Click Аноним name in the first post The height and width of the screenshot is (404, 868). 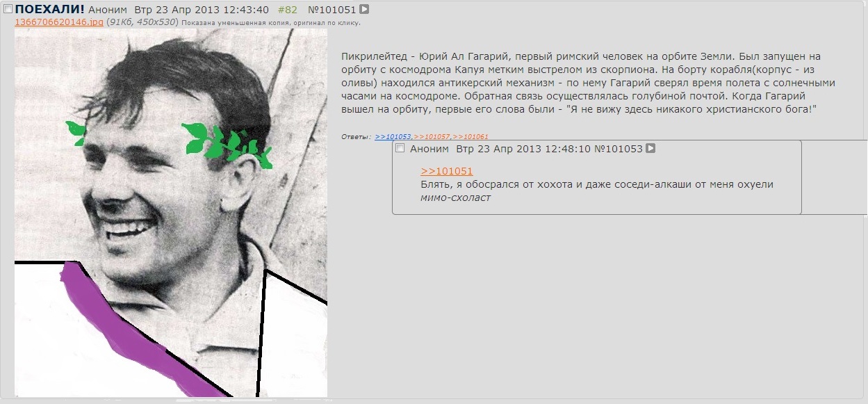point(108,9)
